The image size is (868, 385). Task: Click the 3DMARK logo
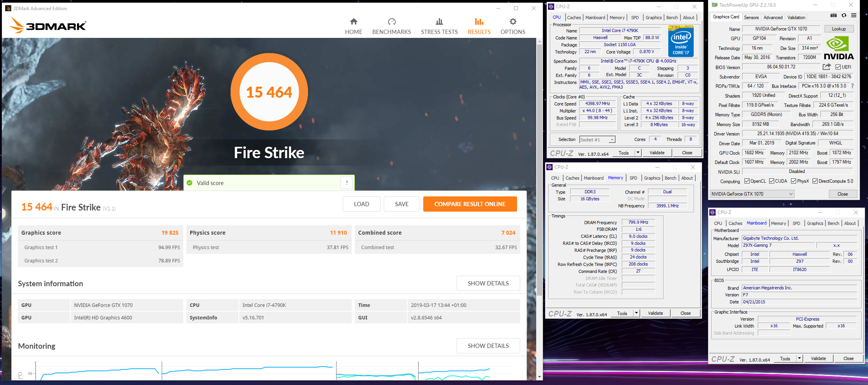point(48,25)
